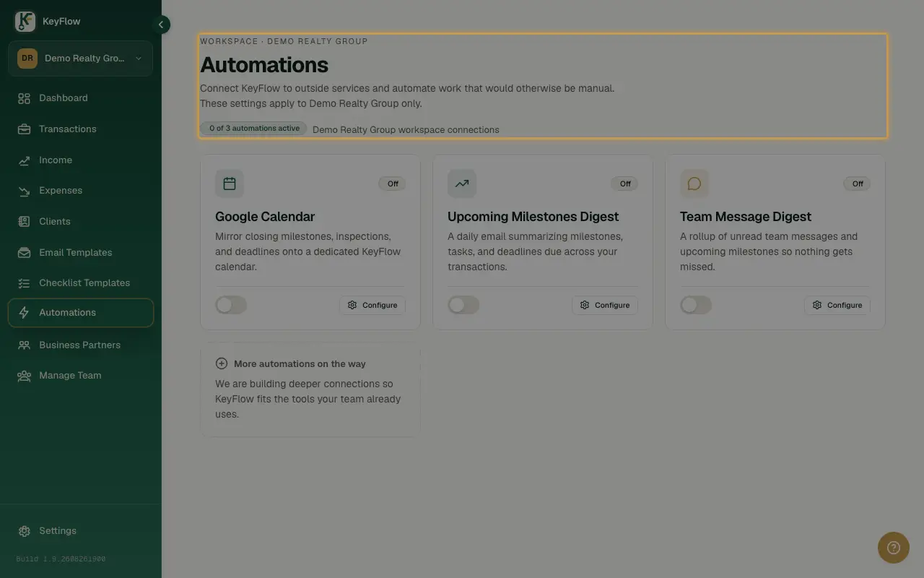Open Settings in the sidebar

coord(80,531)
